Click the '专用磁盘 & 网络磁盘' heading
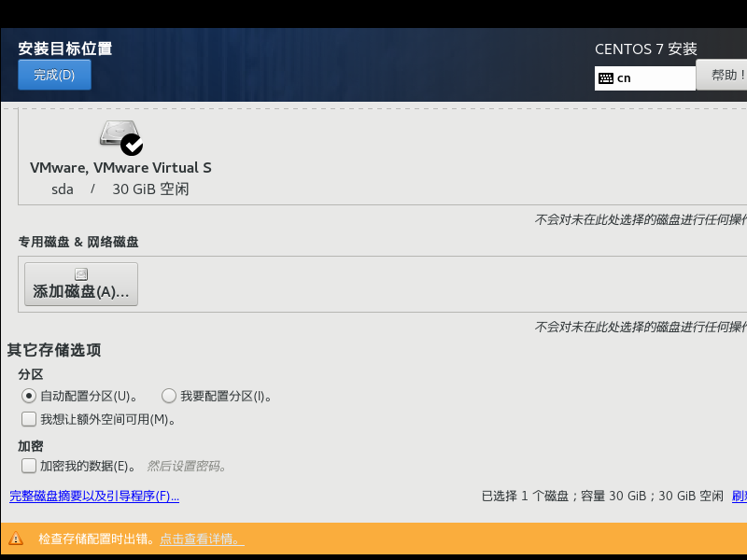Image resolution: width=747 pixels, height=560 pixels. tap(78, 242)
